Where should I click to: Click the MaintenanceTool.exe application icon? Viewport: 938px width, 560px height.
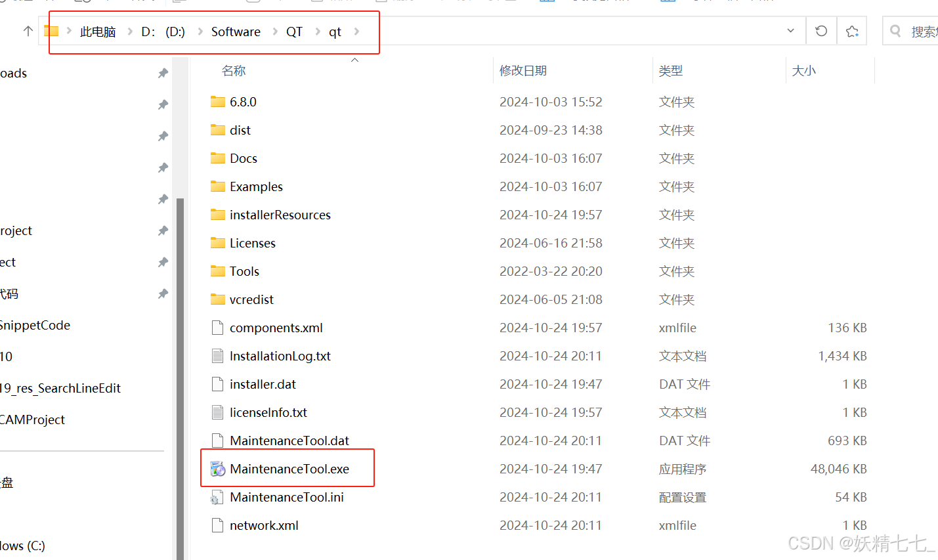point(218,469)
